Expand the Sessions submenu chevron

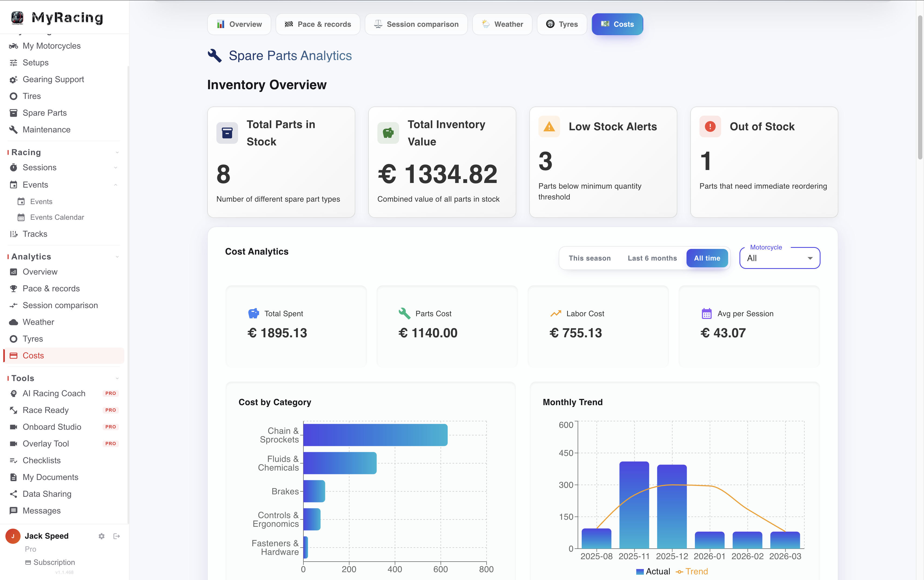point(115,168)
